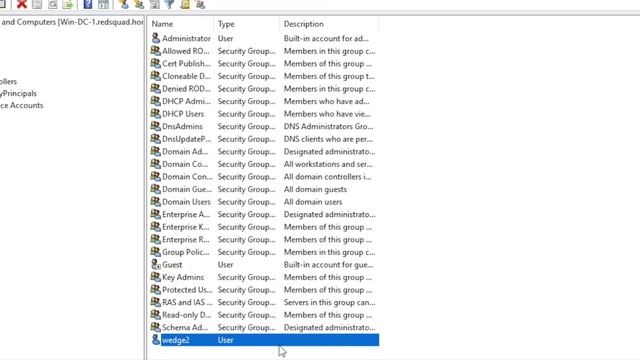Click 'Built-in account for gue...' description
Image resolution: width=640 pixels, height=360 pixels.
click(x=329, y=264)
